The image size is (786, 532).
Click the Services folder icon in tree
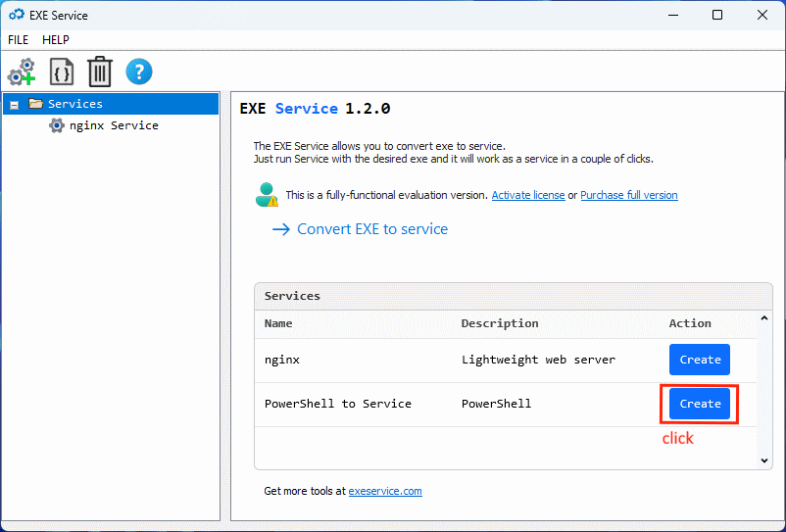click(x=35, y=104)
